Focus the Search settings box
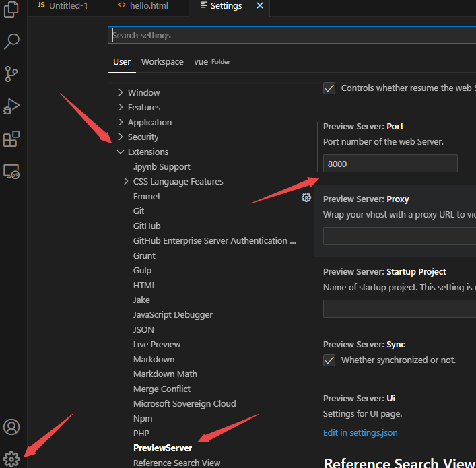Screen dimensions: 476x468 click(x=292, y=35)
